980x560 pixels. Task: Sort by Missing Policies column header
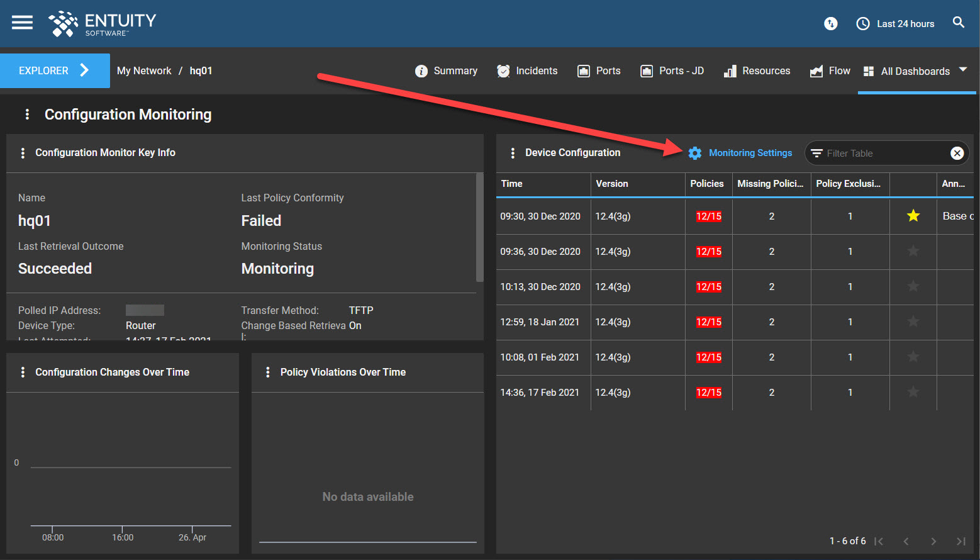[772, 184]
